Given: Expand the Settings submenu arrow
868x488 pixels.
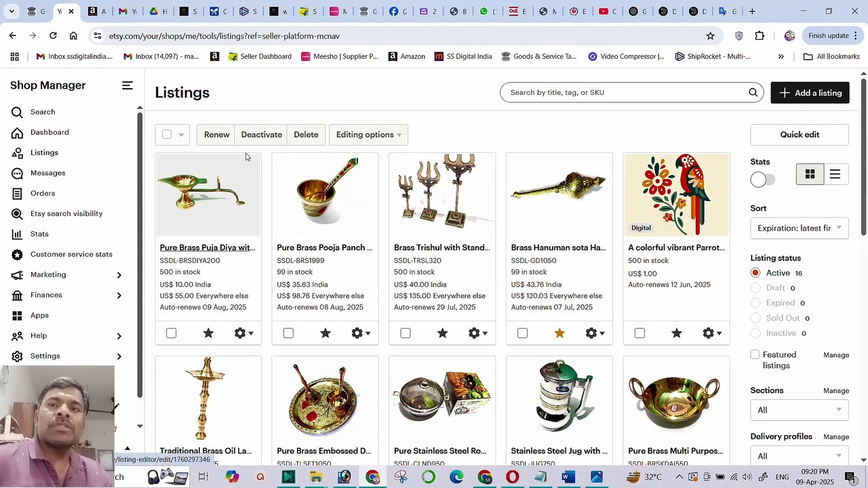Looking at the screenshot, I should coord(119,356).
